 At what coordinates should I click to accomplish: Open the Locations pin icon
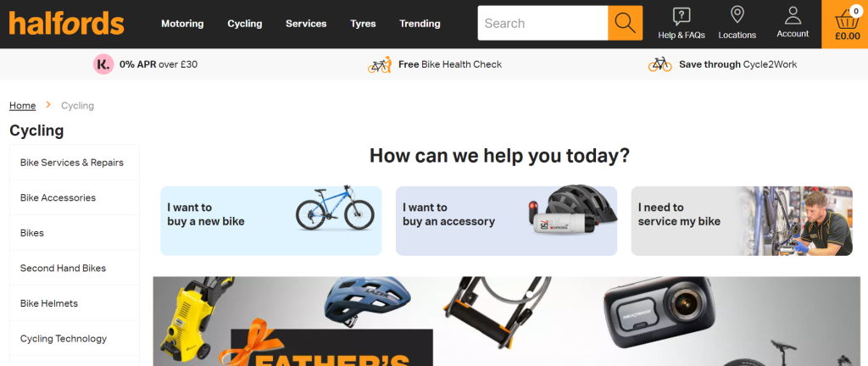tap(737, 15)
